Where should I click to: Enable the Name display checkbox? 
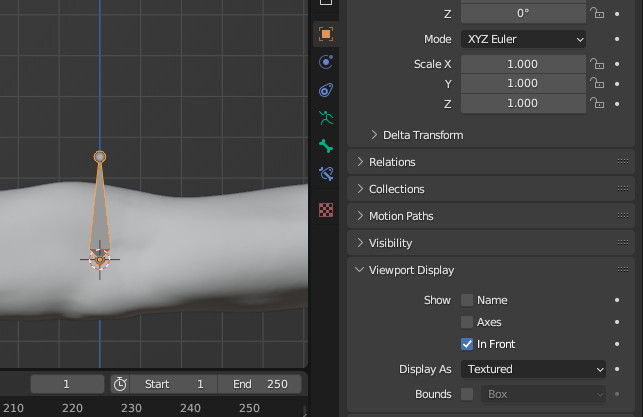click(x=467, y=300)
